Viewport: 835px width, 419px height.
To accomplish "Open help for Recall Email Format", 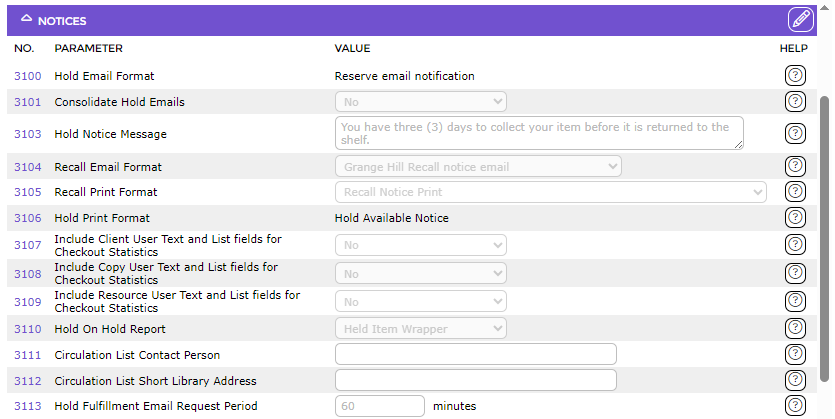I will click(x=795, y=166).
